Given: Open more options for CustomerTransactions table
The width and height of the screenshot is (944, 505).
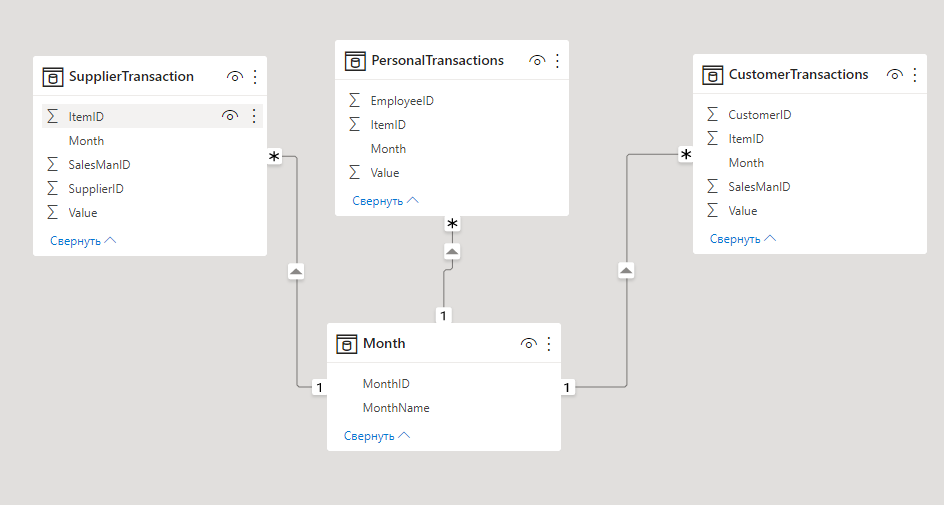Looking at the screenshot, I should [915, 75].
